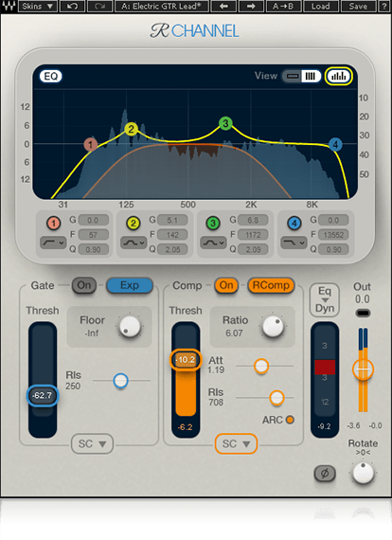The image size is (392, 540).
Task: Open help with the question mark button
Action: 384,7
